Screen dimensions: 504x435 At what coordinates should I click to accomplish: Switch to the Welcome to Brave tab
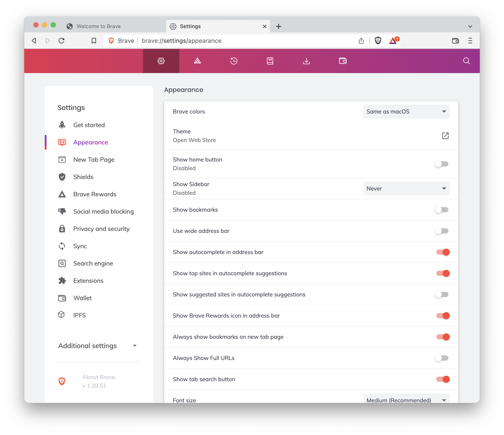(98, 26)
